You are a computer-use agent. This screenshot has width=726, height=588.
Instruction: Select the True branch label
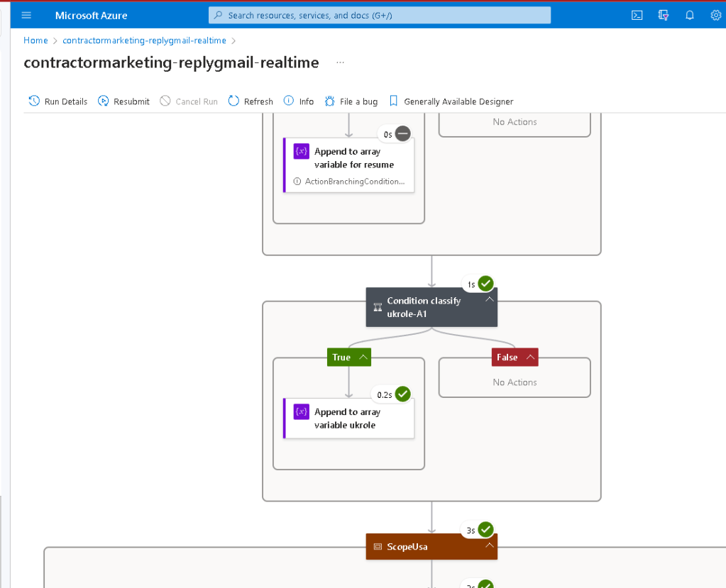(x=341, y=357)
